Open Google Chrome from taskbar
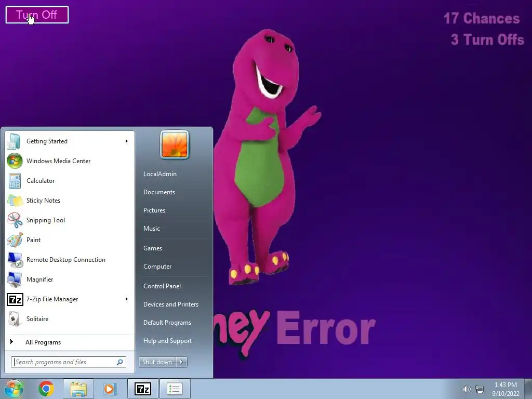532x399 pixels. (46, 389)
